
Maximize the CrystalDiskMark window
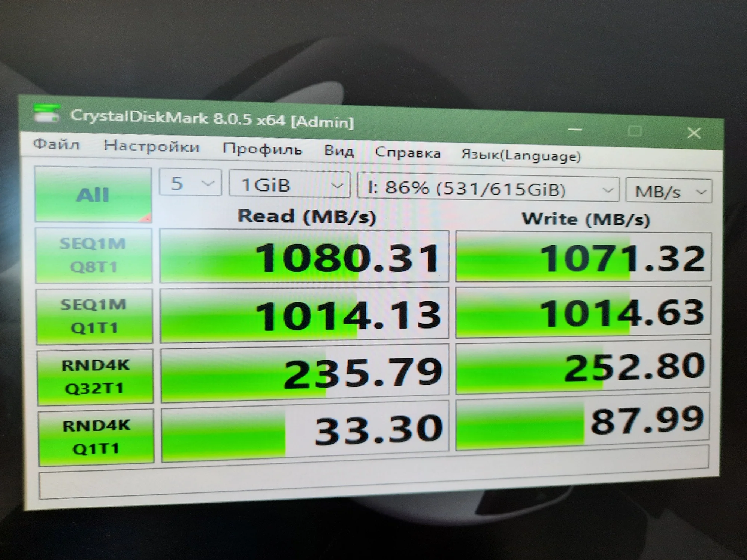(x=635, y=131)
